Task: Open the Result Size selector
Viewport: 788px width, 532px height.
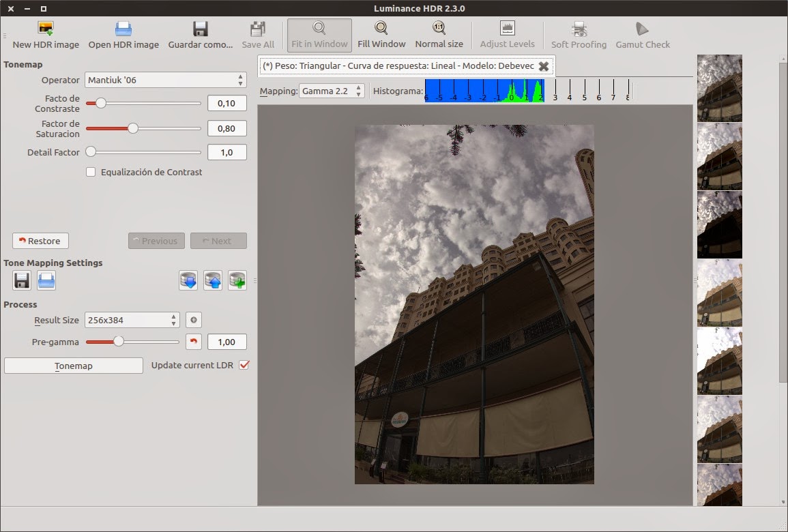Action: coord(132,320)
